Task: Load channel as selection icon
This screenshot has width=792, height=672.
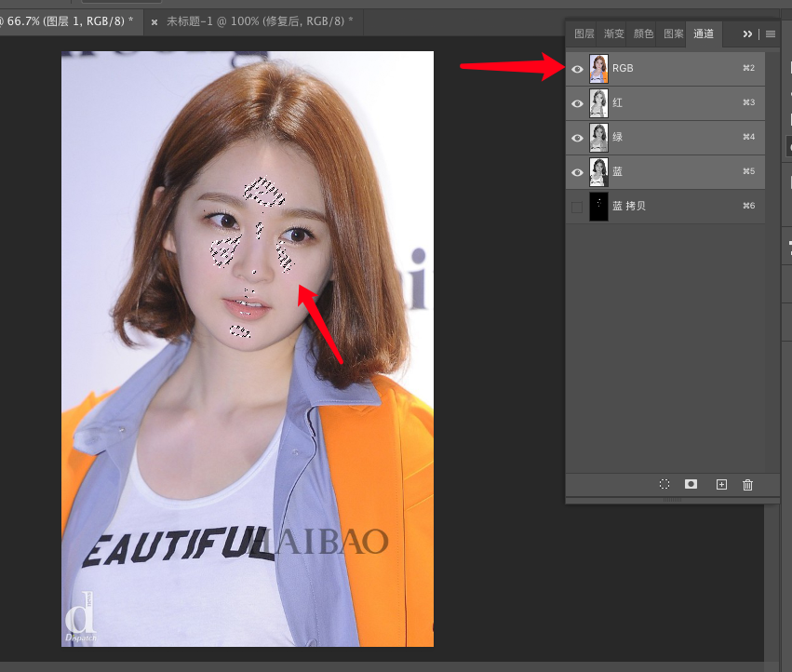Action: [x=664, y=485]
